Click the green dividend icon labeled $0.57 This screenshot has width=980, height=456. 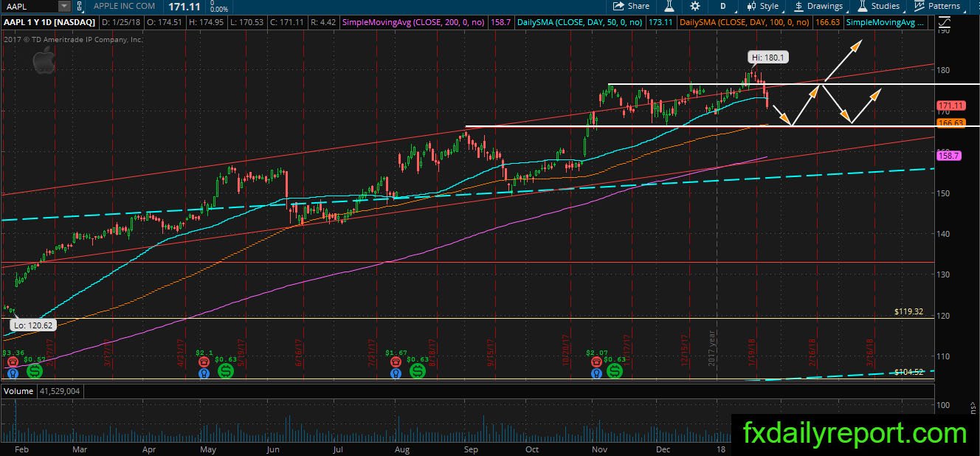34,373
